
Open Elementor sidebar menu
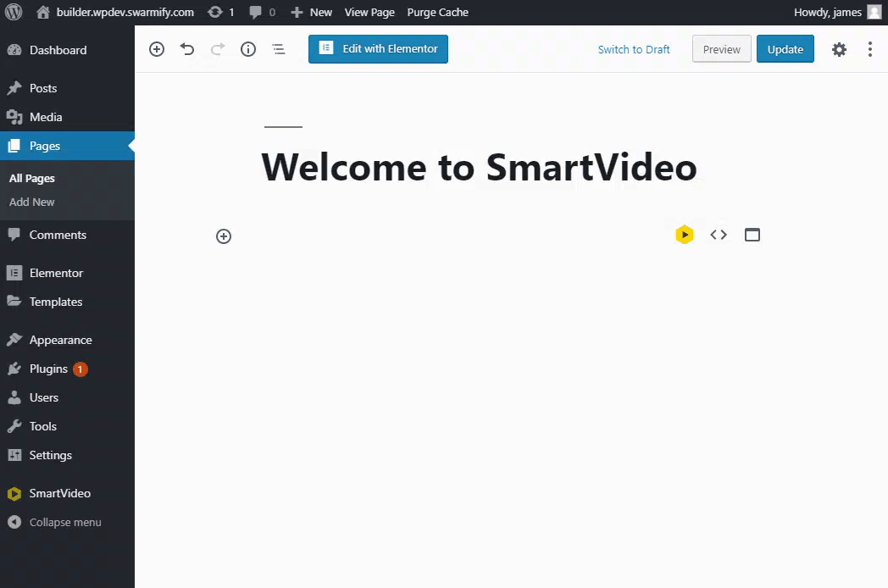(x=67, y=273)
